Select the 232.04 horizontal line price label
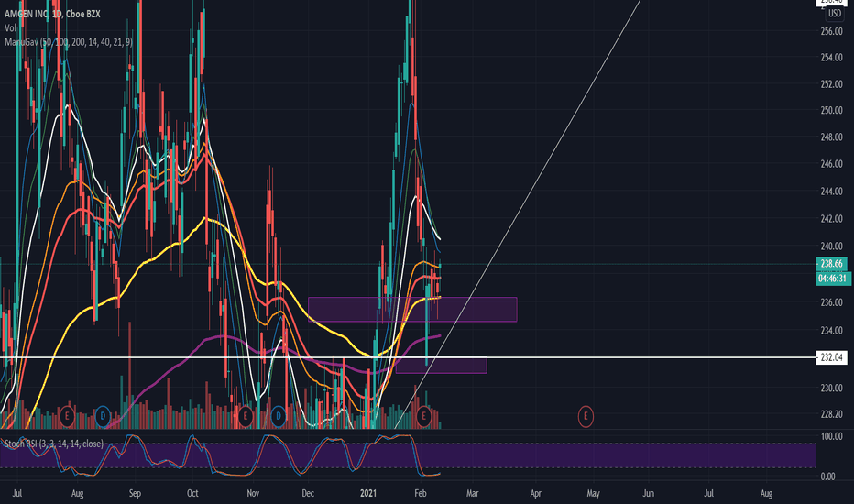Image resolution: width=854 pixels, height=504 pixels. [x=831, y=357]
